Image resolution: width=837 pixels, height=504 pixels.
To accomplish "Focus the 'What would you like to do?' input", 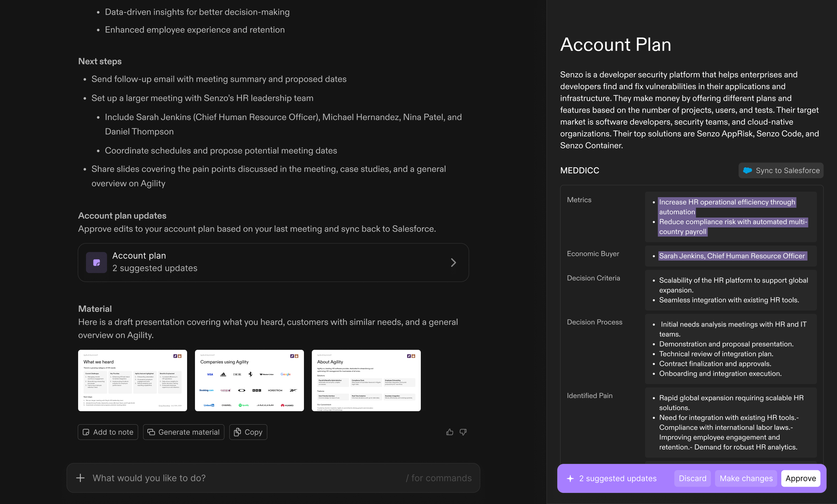I will pyautogui.click(x=273, y=478).
